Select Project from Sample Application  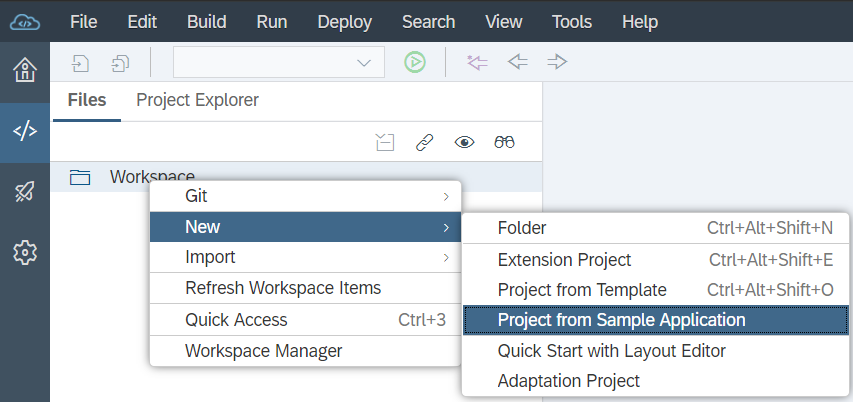[x=656, y=320]
